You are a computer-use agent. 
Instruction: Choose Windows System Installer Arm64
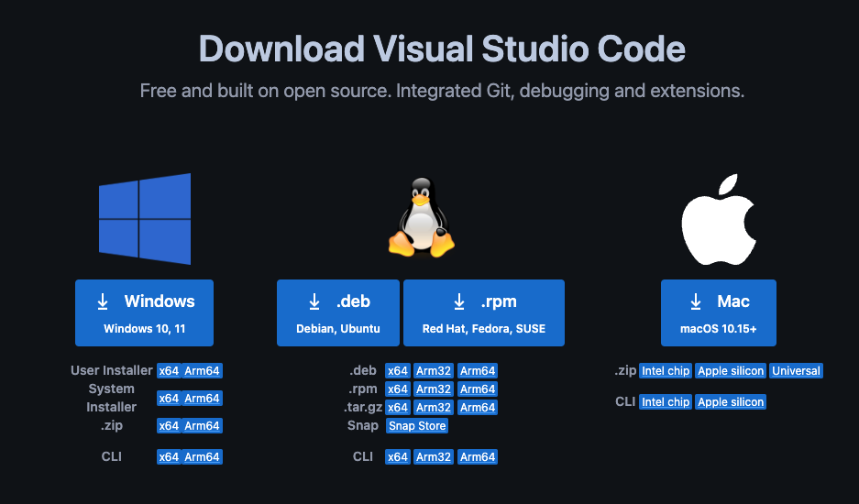pos(203,399)
